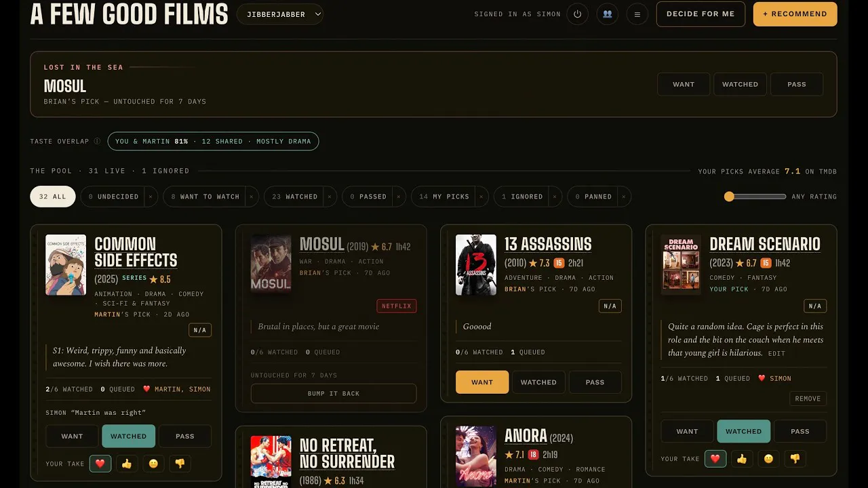The width and height of the screenshot is (868, 488).
Task: Heart reaction on Common Side Effects card
Action: [x=100, y=464]
